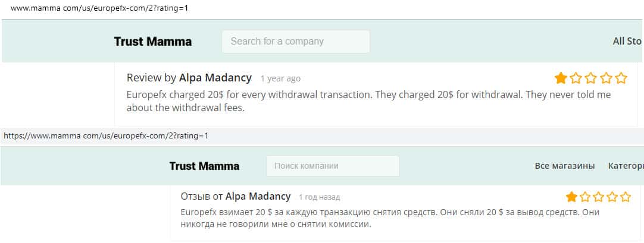
Task: Click the third star in the Russian review
Action: (598, 197)
